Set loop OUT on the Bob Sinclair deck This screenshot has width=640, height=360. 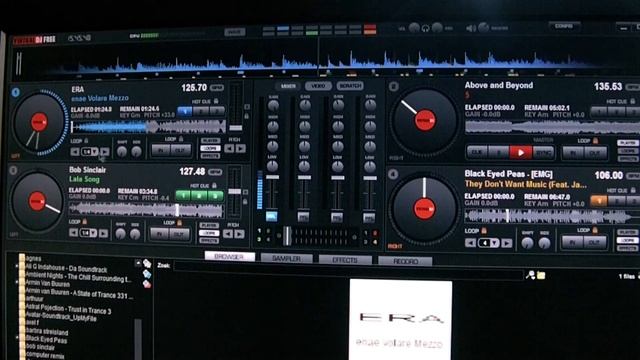pos(179,234)
